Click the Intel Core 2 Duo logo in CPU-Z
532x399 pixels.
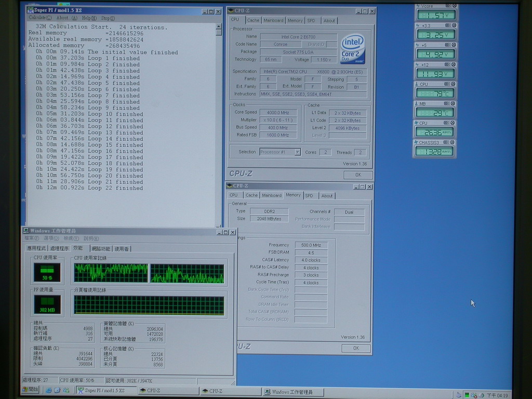click(x=353, y=48)
